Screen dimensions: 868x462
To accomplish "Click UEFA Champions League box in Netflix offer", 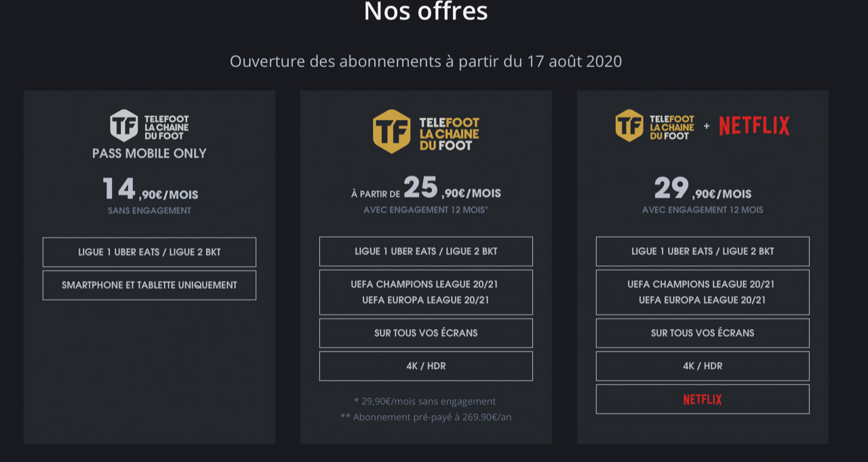I will click(703, 292).
